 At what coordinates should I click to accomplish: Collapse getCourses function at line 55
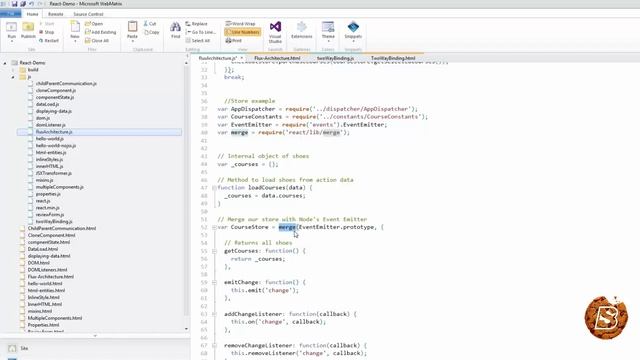click(x=214, y=251)
